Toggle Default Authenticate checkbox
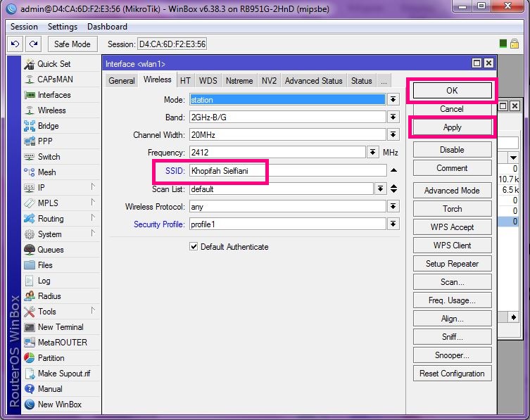The width and height of the screenshot is (530, 420). (194, 247)
